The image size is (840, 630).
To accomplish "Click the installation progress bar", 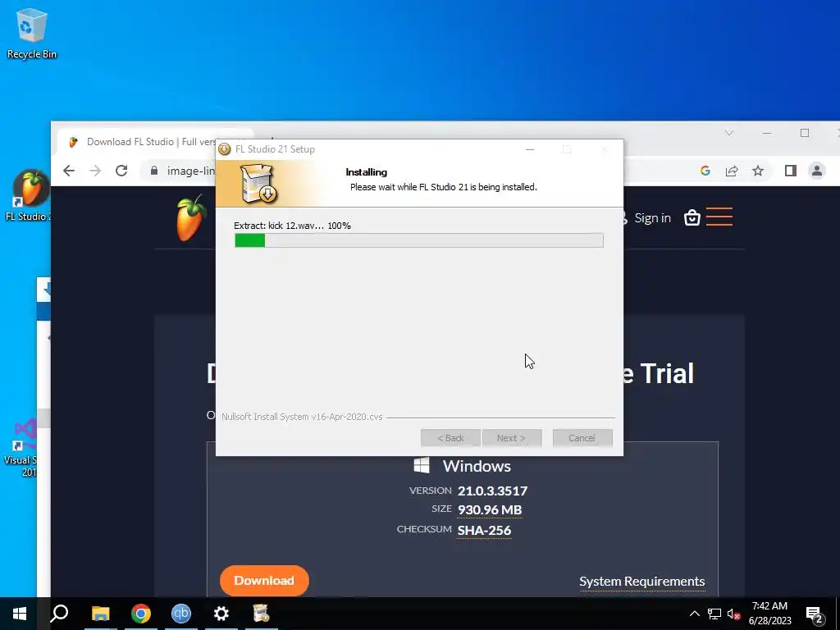I will 419,240.
